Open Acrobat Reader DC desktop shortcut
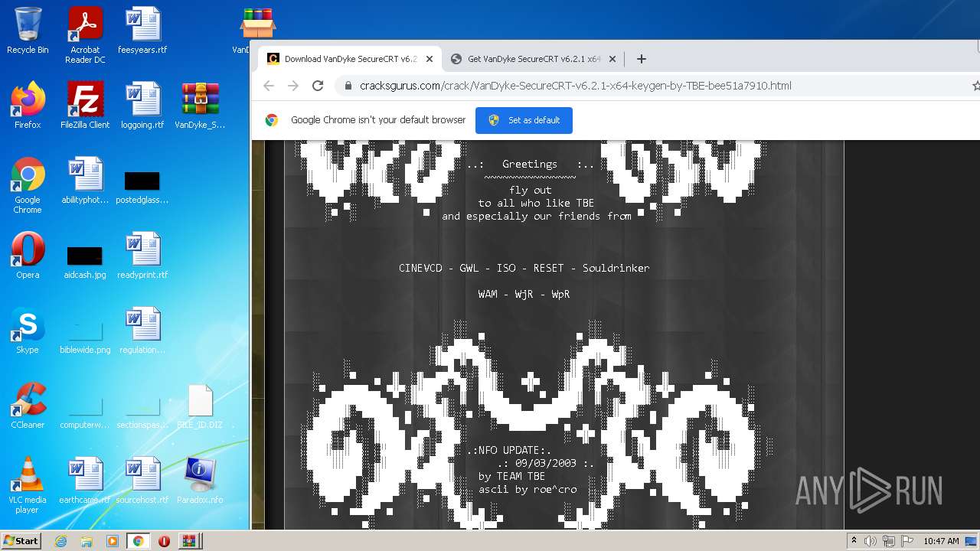980x551 pixels. coord(85,35)
